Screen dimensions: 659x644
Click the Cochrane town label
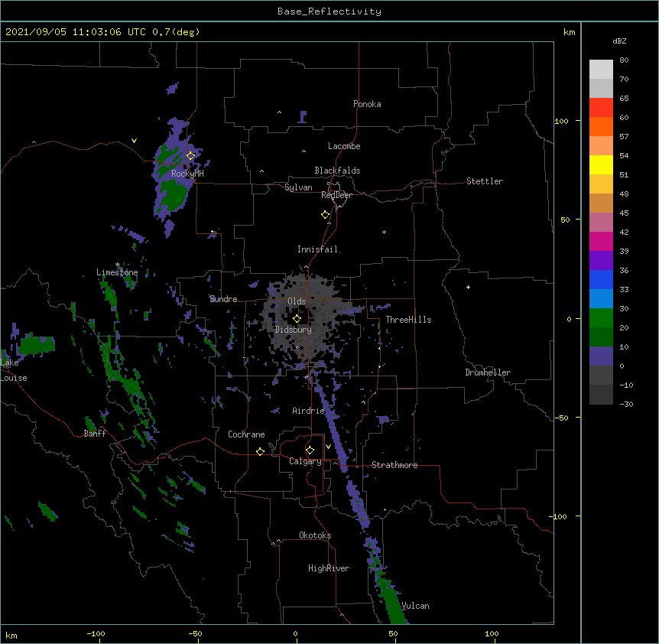click(x=246, y=434)
